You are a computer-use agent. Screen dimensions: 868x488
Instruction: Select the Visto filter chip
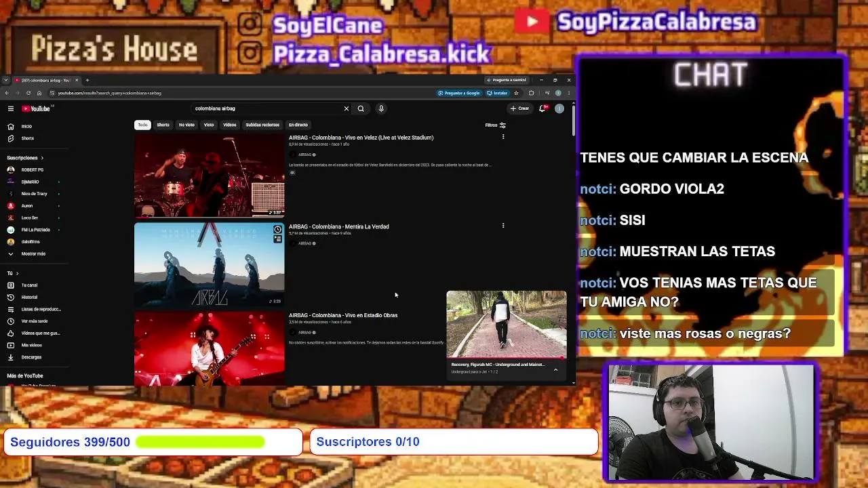(x=209, y=125)
